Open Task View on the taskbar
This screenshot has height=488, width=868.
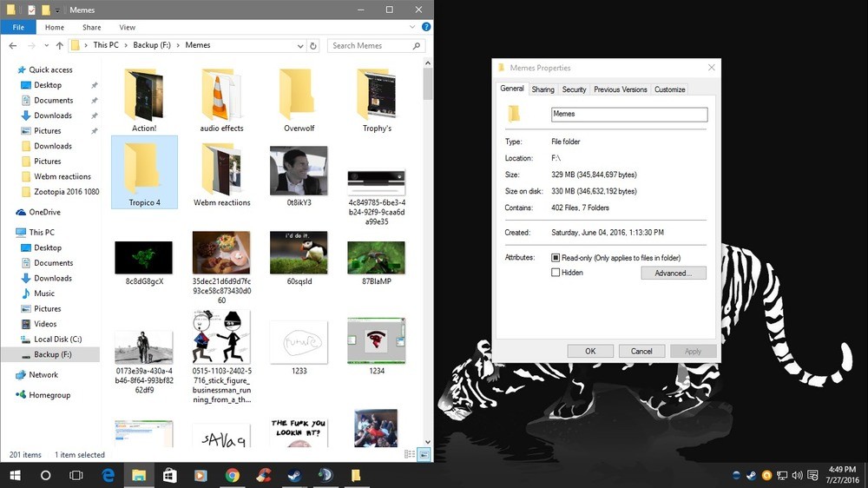[76, 475]
